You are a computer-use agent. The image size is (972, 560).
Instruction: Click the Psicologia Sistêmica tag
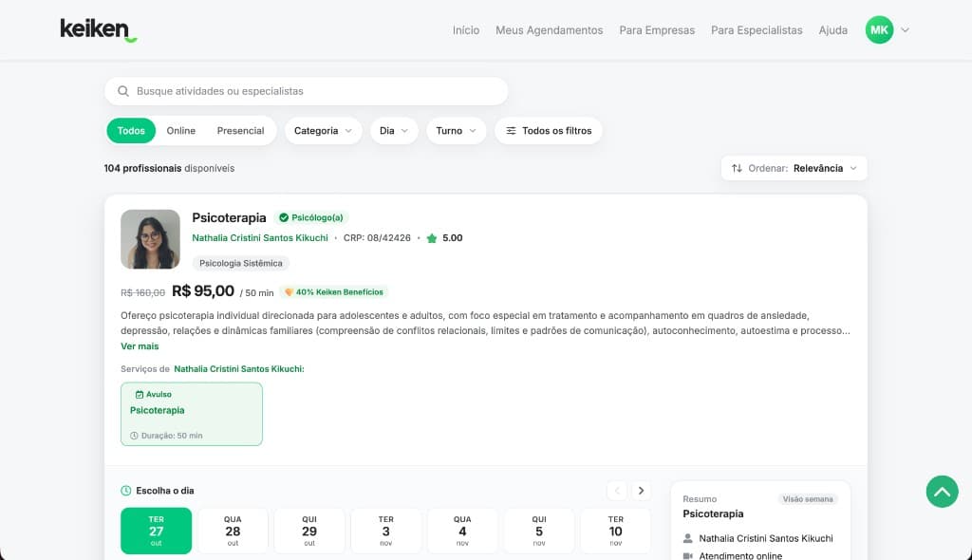coord(240,264)
